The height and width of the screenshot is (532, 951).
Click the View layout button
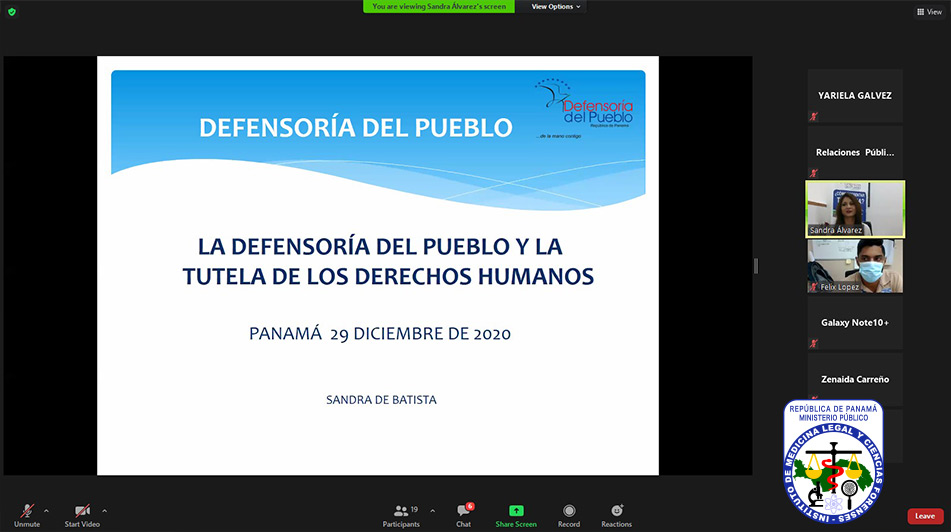pos(929,12)
